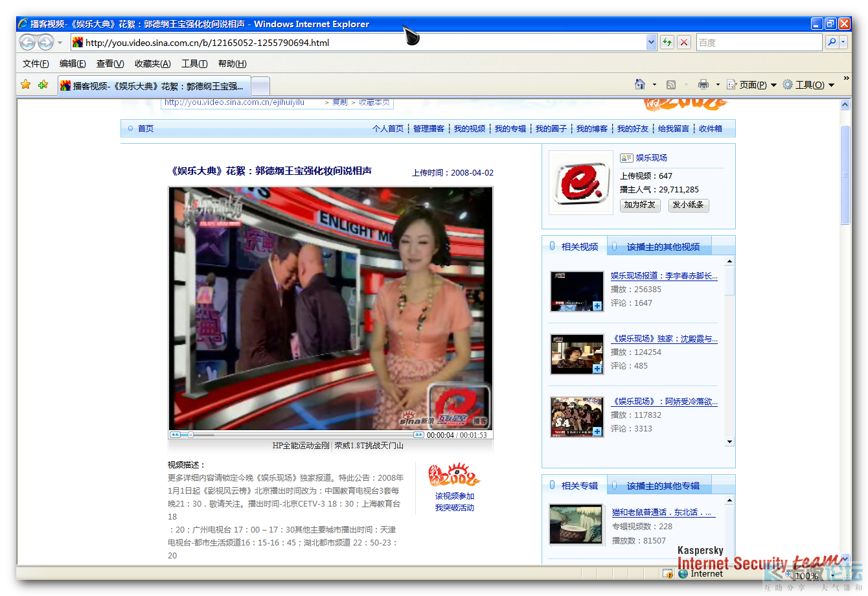Click the video rewind button
The height and width of the screenshot is (596, 868).
tap(175, 435)
